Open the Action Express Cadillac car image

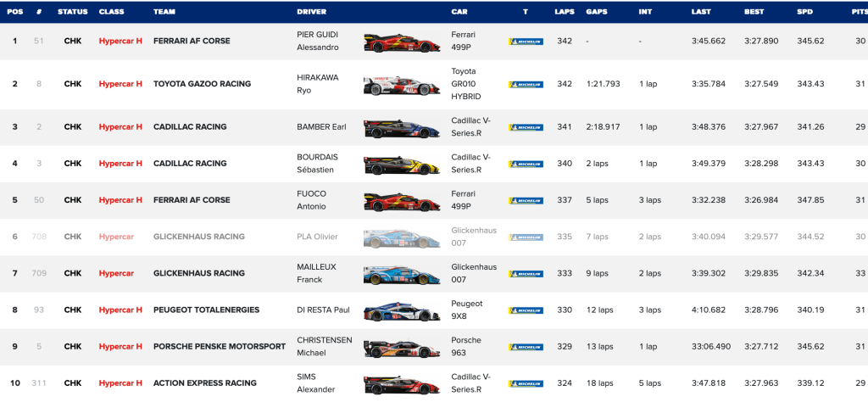402,385
